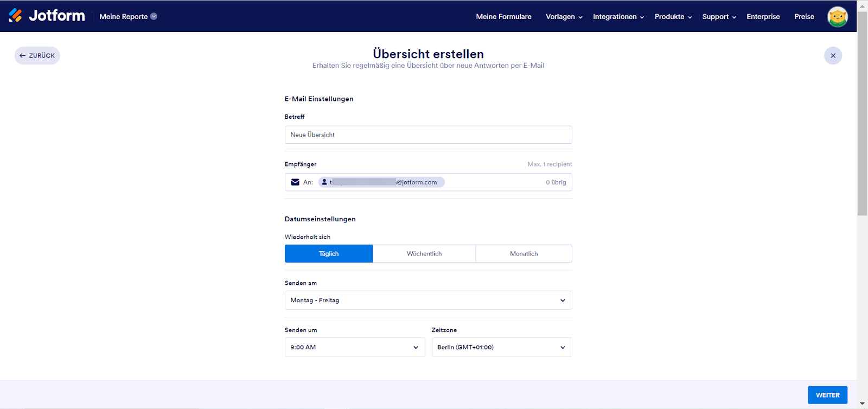
Task: Expand the Senden um time dropdown
Action: 354,347
